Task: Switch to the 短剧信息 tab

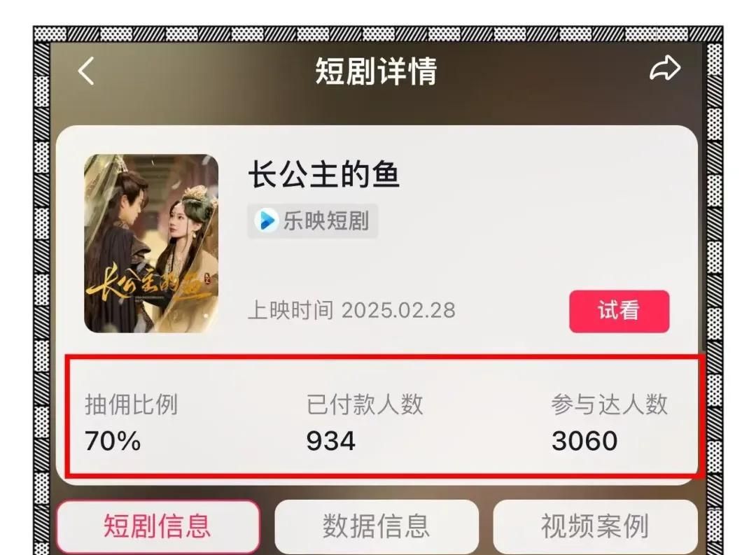Action: point(158,526)
